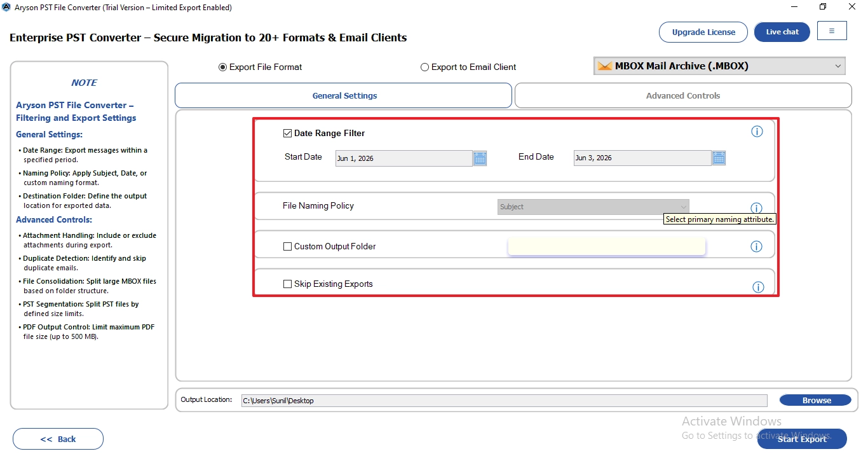Click the Skip Existing Exports info icon
Viewport: 868px width, 463px height.
[758, 287]
